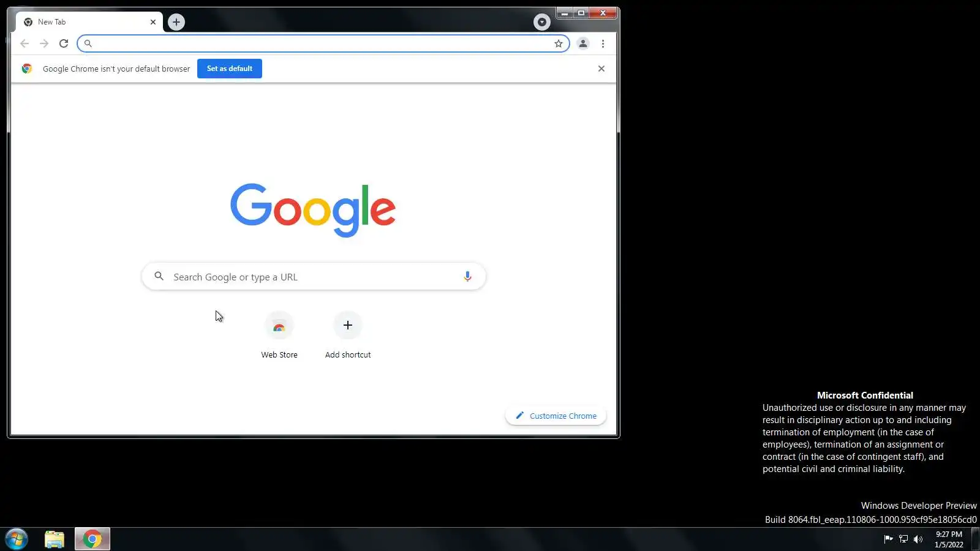Click the Search Google or type a URL box

pos(314,277)
